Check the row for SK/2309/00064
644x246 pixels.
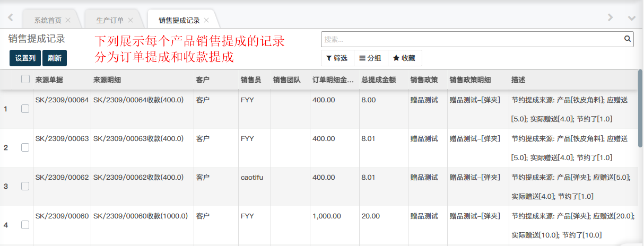[25, 109]
